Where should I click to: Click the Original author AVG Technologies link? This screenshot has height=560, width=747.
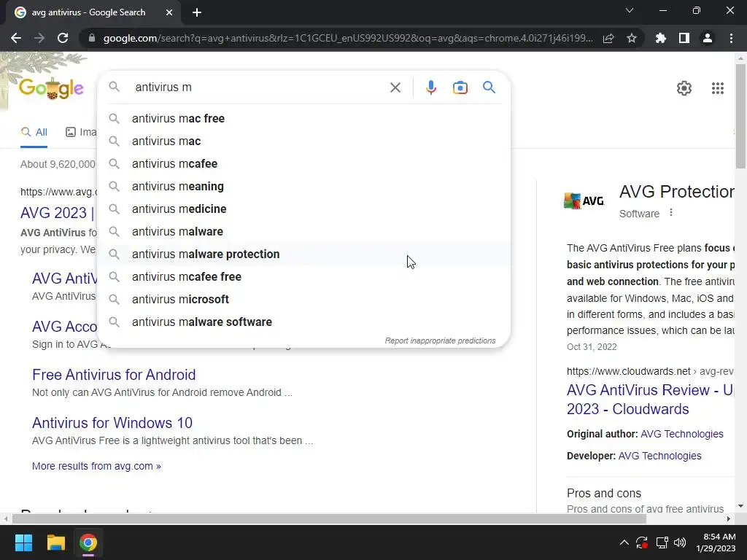pyautogui.click(x=682, y=434)
